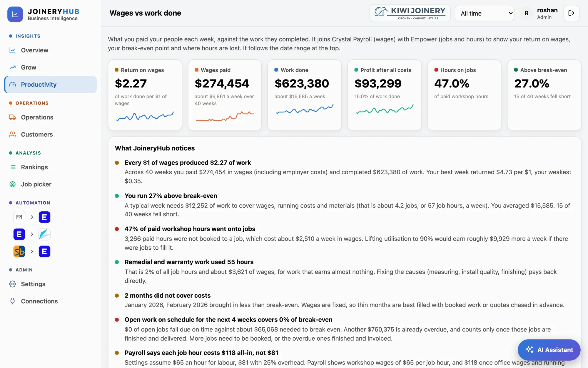Click 'Every $1 of wages produced $2.27' heading
The height and width of the screenshot is (368, 588).
[x=188, y=163]
